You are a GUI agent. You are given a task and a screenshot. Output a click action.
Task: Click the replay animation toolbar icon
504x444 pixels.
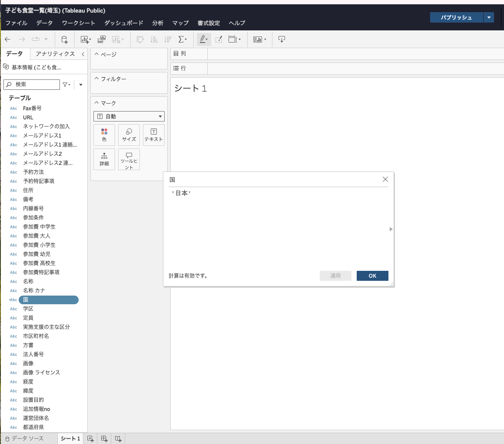click(35, 39)
